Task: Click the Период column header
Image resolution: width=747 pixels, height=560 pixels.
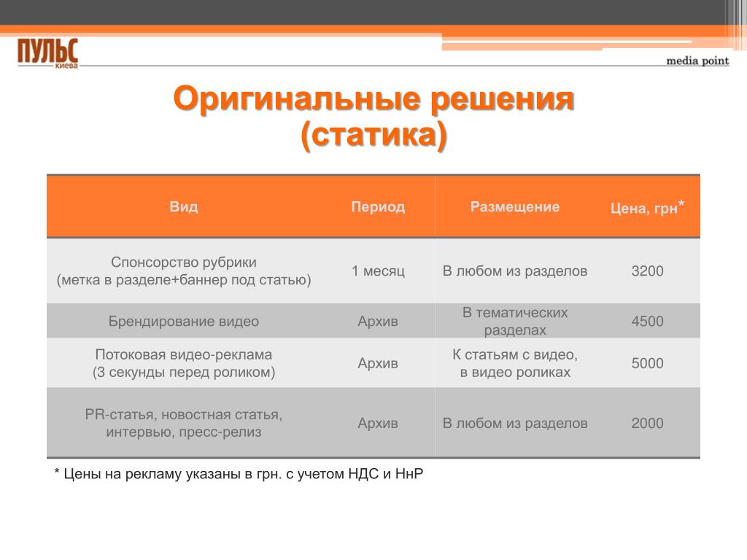Action: tap(378, 206)
